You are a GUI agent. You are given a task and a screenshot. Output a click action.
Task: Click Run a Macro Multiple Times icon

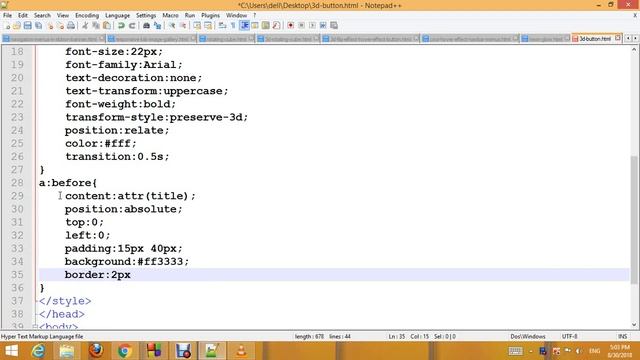click(323, 25)
